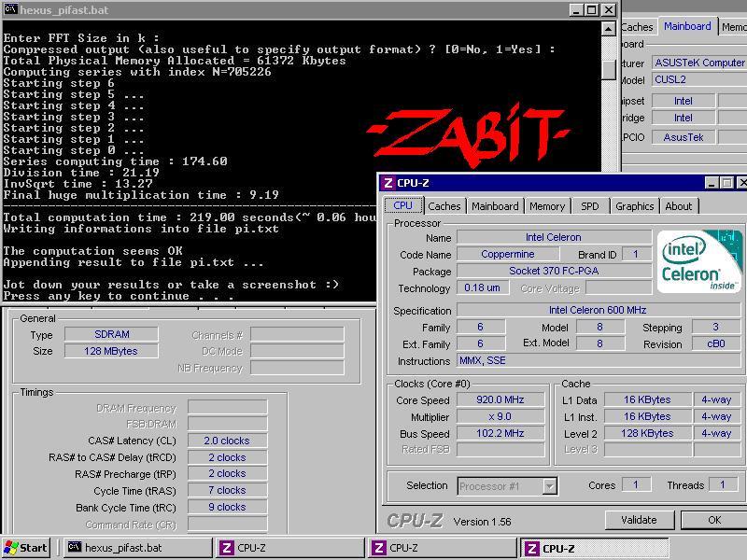Click the command prompt icon in hexus_pifast.bat title bar
This screenshot has width=747, height=560.
tap(10, 9)
